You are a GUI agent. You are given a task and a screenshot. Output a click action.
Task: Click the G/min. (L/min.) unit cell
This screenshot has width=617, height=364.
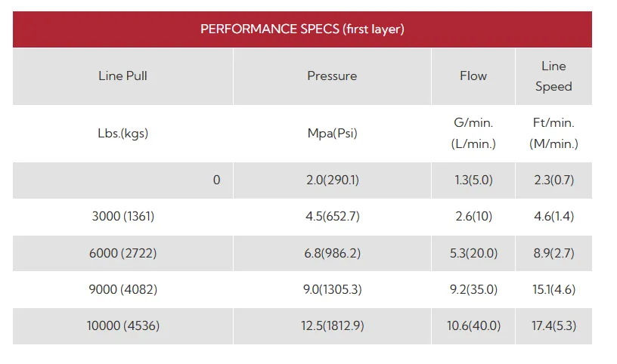click(473, 133)
